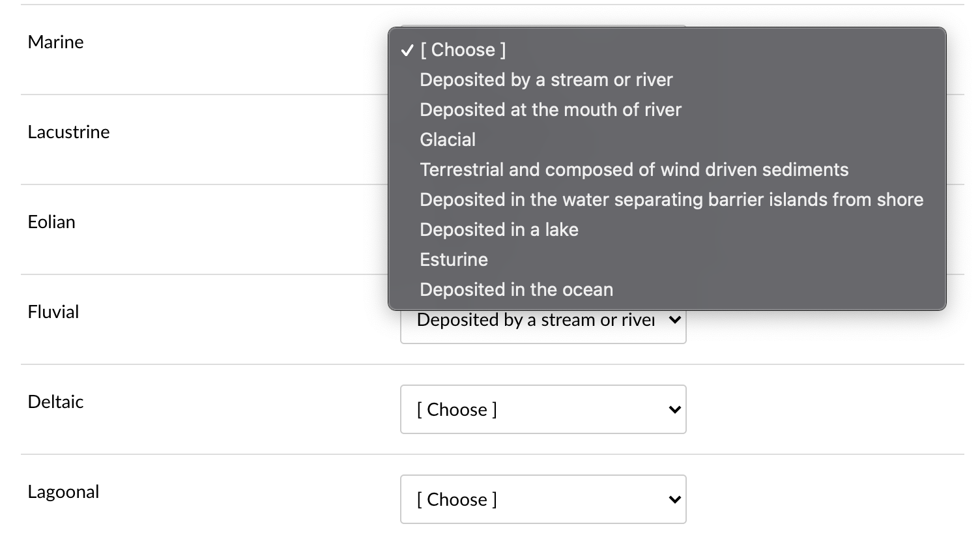Screen dimensions: 980x554
Task: Click the Lagoonal term label
Action: (x=64, y=492)
